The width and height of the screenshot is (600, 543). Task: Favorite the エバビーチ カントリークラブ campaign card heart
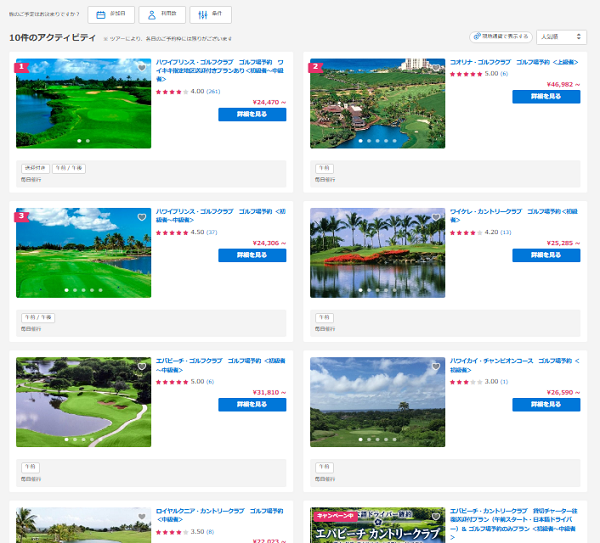click(x=436, y=517)
